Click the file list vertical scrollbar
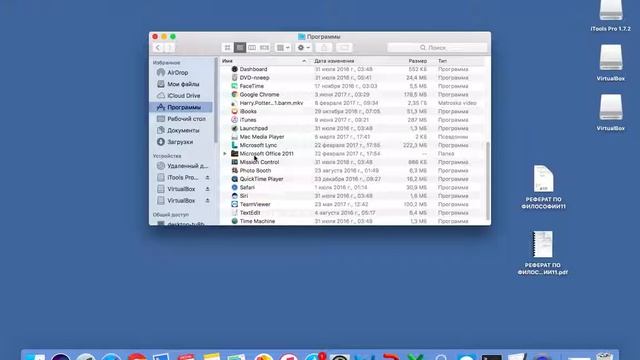 (488, 180)
